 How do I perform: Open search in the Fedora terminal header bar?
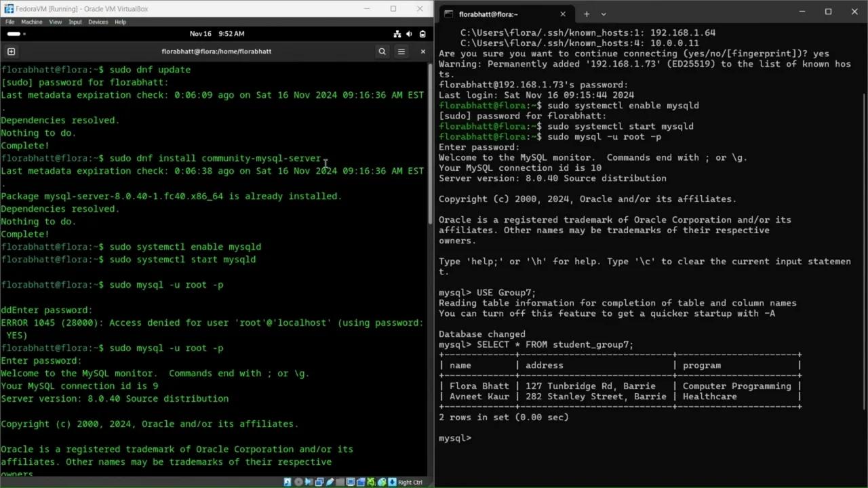[382, 51]
